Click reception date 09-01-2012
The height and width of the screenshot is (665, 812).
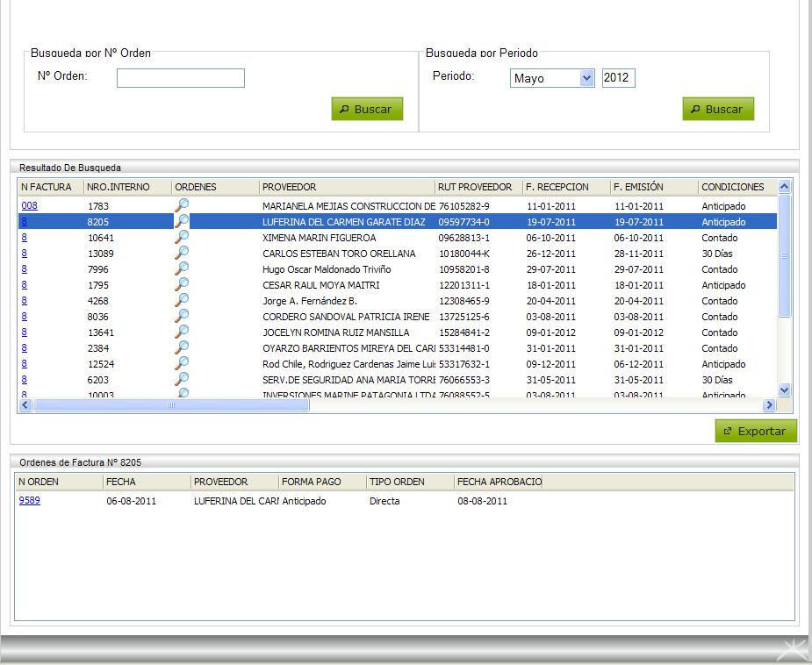(551, 332)
